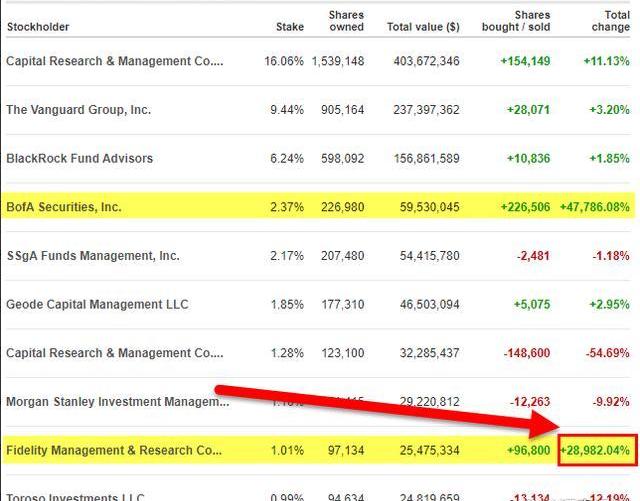640x501 pixels.
Task: Sort by Total value ($) header
Action: (x=423, y=27)
